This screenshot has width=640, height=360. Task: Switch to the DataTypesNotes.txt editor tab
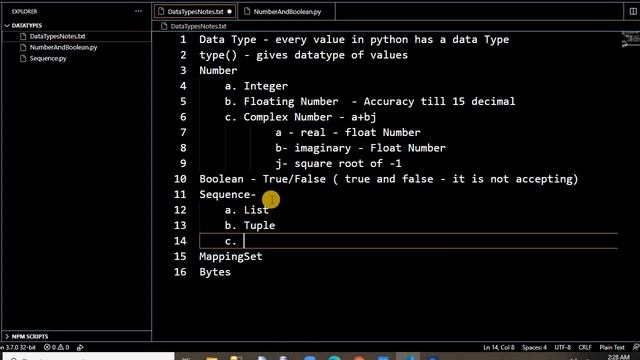pos(195,11)
